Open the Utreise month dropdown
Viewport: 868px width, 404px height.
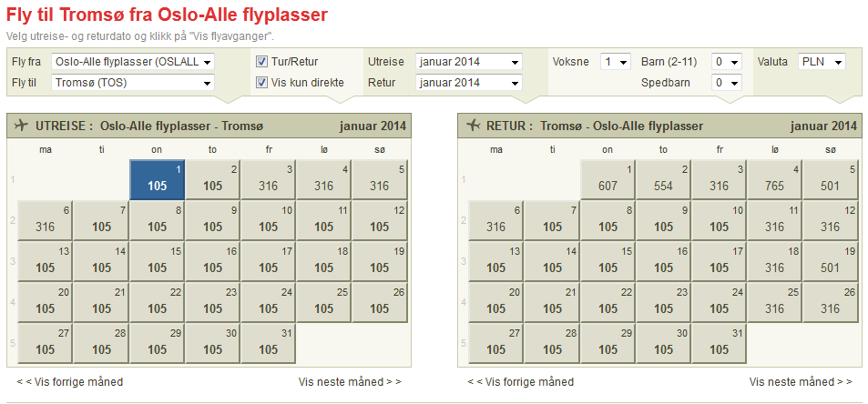click(x=469, y=62)
